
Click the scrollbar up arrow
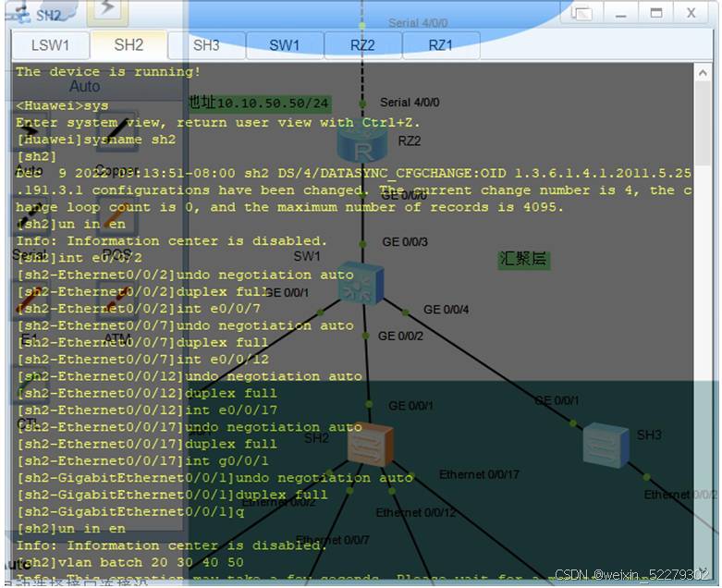(703, 73)
